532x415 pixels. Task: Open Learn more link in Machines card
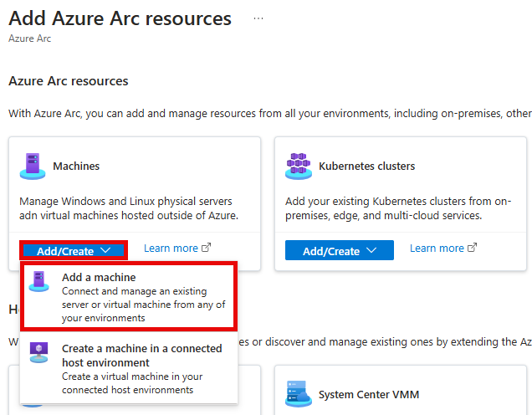click(171, 248)
